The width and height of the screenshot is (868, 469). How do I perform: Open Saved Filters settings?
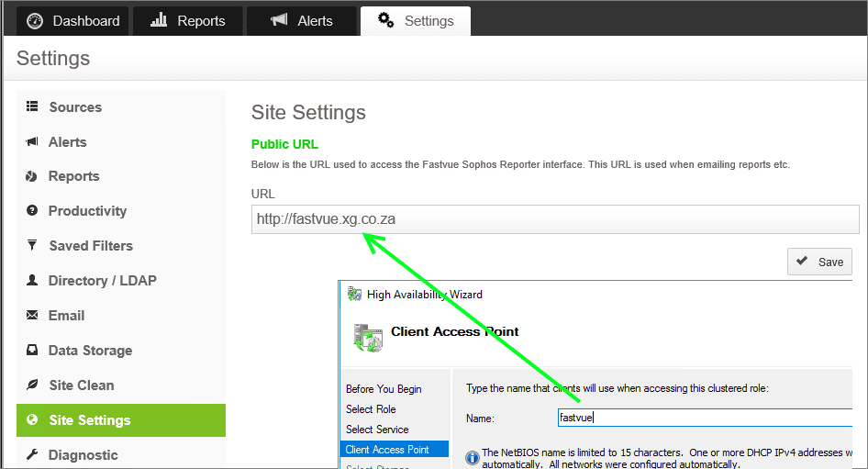click(121, 246)
